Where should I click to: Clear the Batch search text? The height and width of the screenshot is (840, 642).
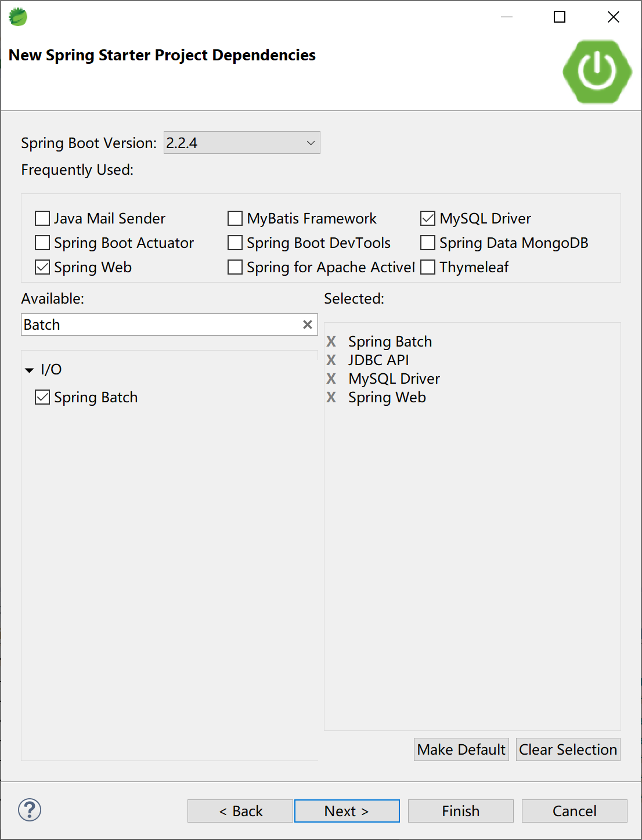click(308, 325)
